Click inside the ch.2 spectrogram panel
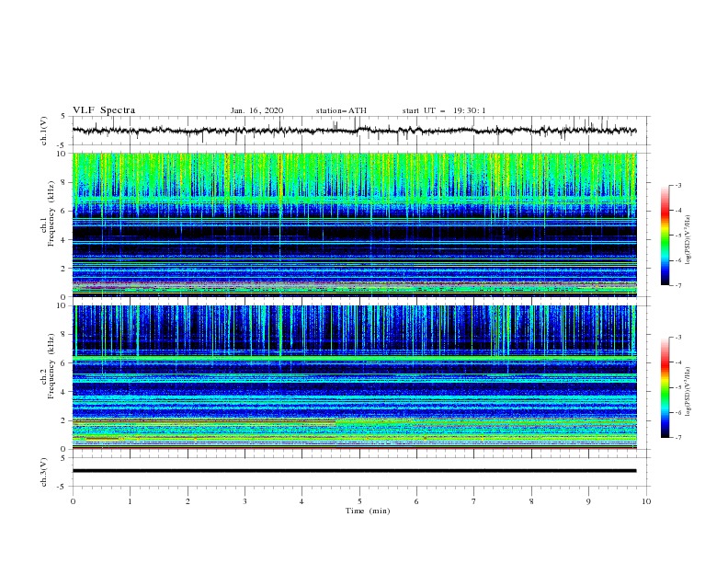This screenshot has width=728, height=563. tap(354, 377)
